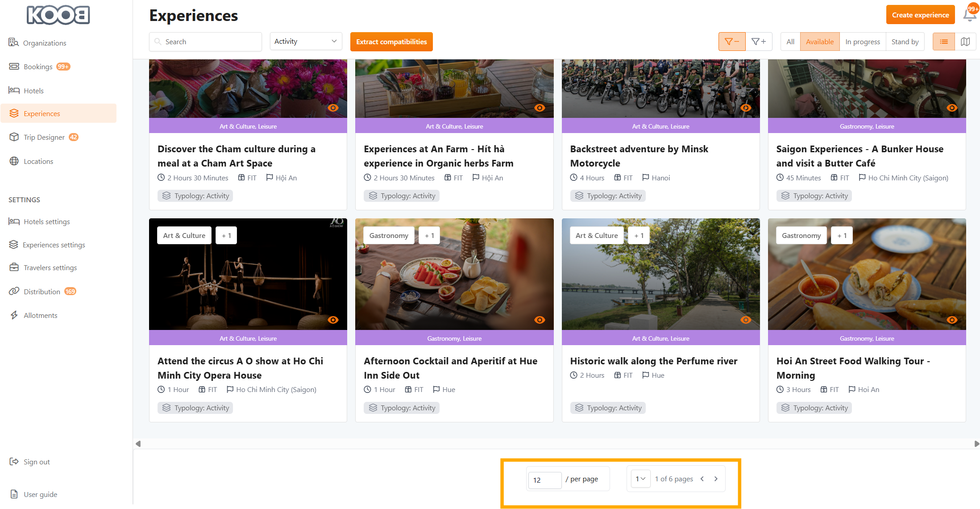Click the Extract compatibilities button
Viewport: 980px width, 509px height.
[x=391, y=42]
